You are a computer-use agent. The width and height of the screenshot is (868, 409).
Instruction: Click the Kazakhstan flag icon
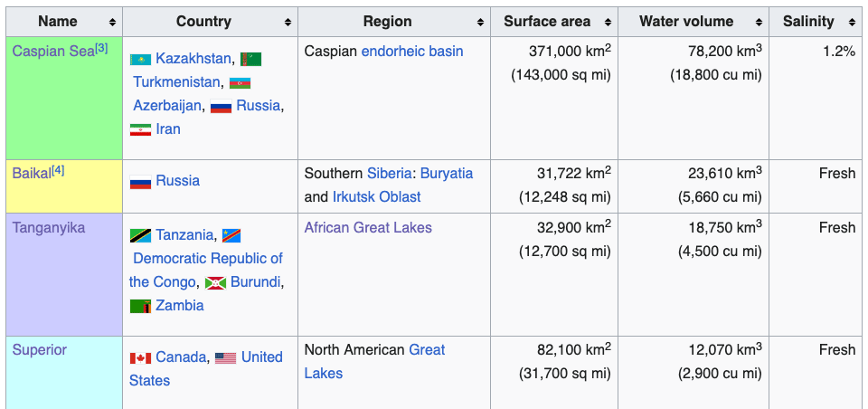click(x=140, y=59)
